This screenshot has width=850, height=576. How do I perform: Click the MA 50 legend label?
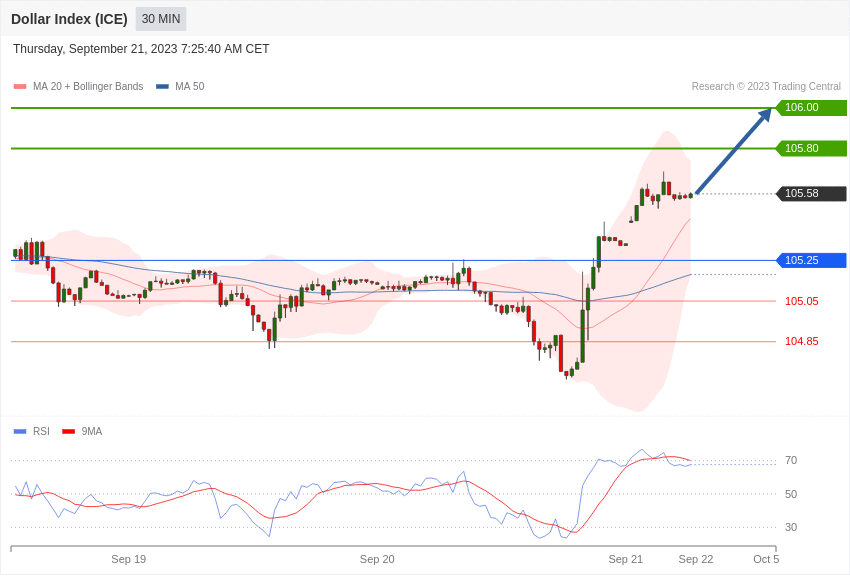tap(189, 87)
